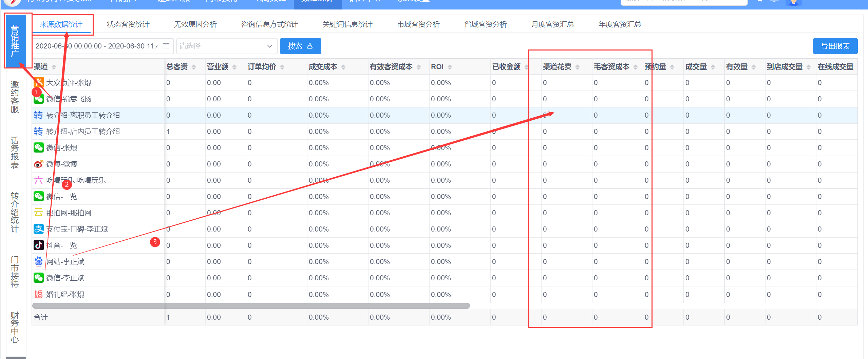Screen dimensions: 868x359
Task: Click the Alipay icon for 支付宝-口碑-李正斌
Action: 38,229
